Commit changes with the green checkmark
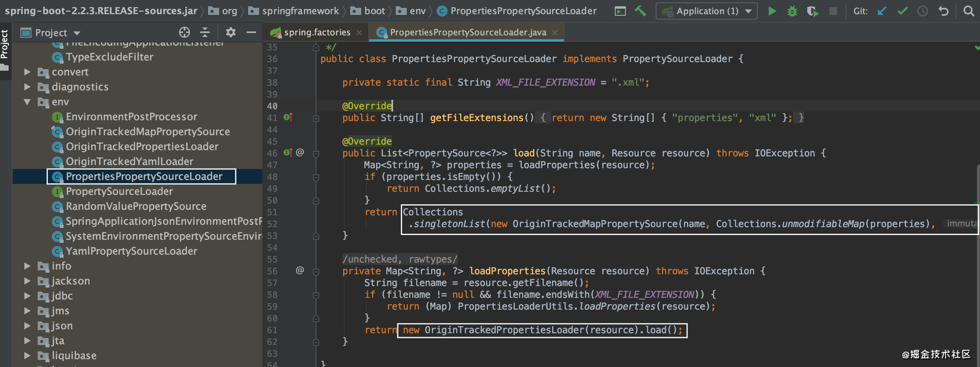 click(x=903, y=11)
